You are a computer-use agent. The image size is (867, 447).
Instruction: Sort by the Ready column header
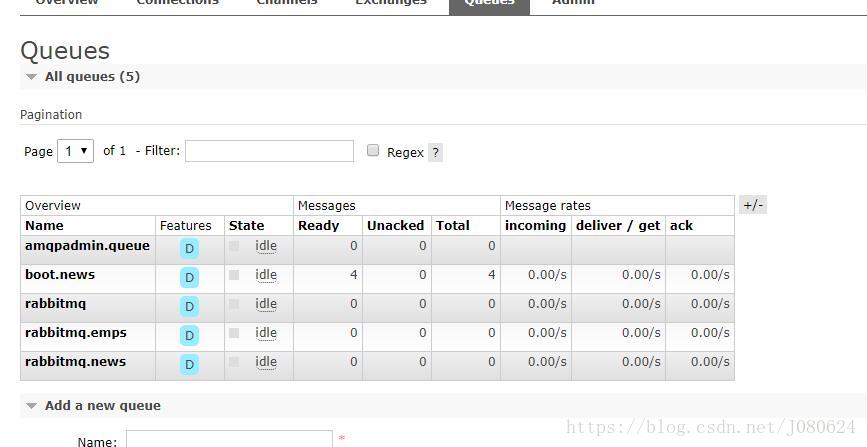[318, 226]
